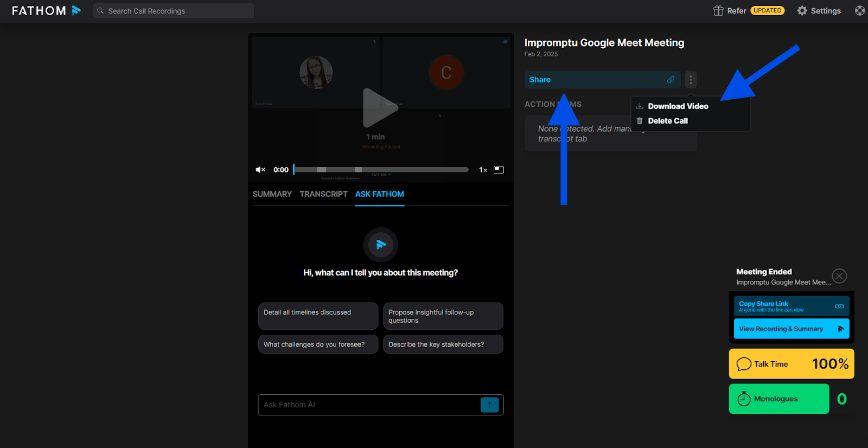Focus the Search Call Recordings field
The height and width of the screenshot is (448, 868).
(x=174, y=11)
